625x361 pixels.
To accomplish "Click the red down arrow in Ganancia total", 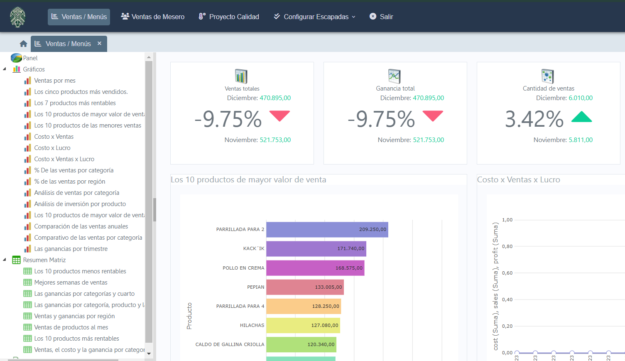I will pos(433,116).
